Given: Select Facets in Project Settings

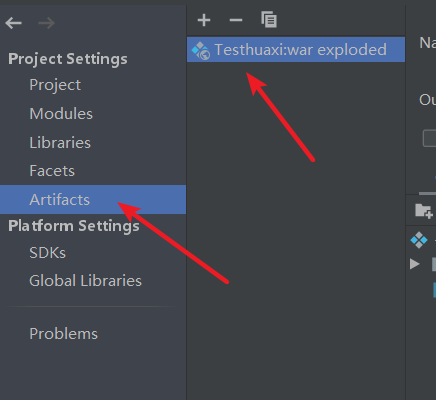Looking at the screenshot, I should pos(52,171).
